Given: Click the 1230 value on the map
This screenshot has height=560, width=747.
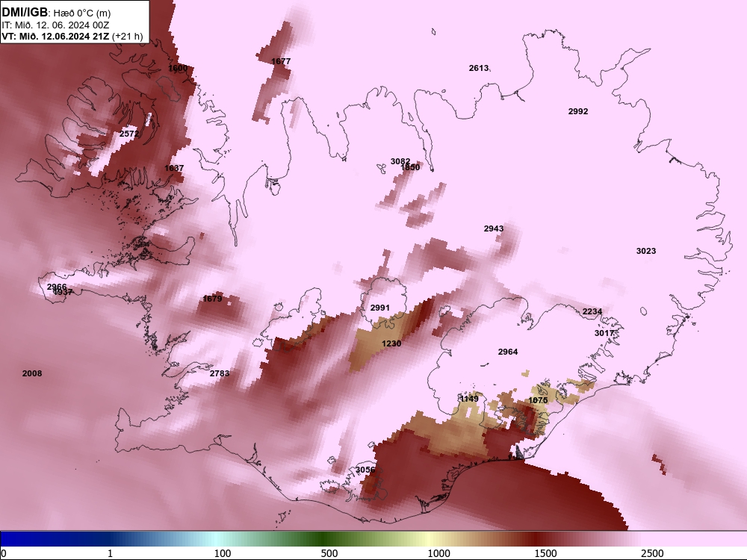Looking at the screenshot, I should pyautogui.click(x=391, y=343).
